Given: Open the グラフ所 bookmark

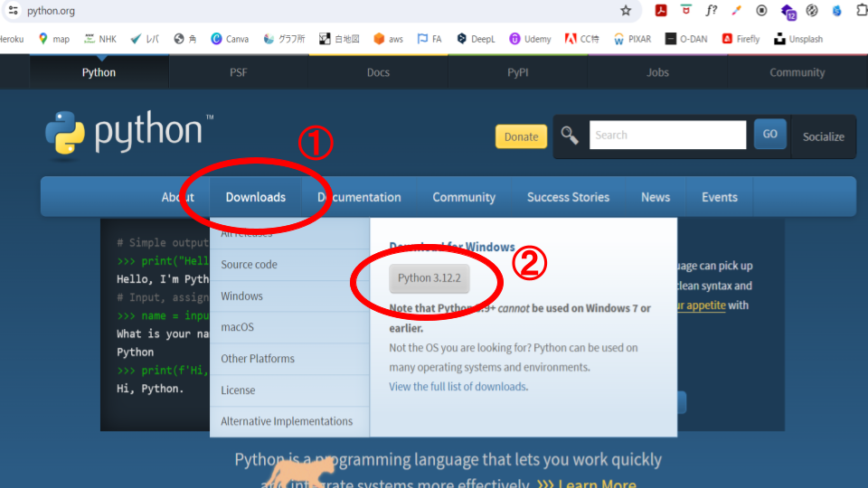Looking at the screenshot, I should (x=284, y=39).
